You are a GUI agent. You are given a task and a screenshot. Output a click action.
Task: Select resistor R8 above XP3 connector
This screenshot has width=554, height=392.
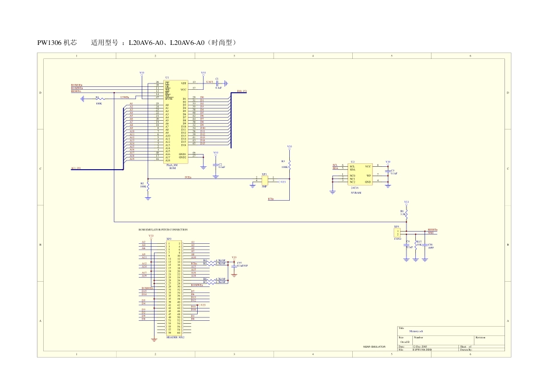(406, 213)
